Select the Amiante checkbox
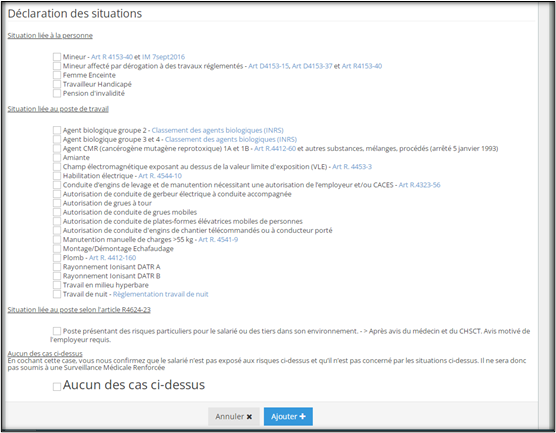The height and width of the screenshot is (433, 556). pos(57,157)
